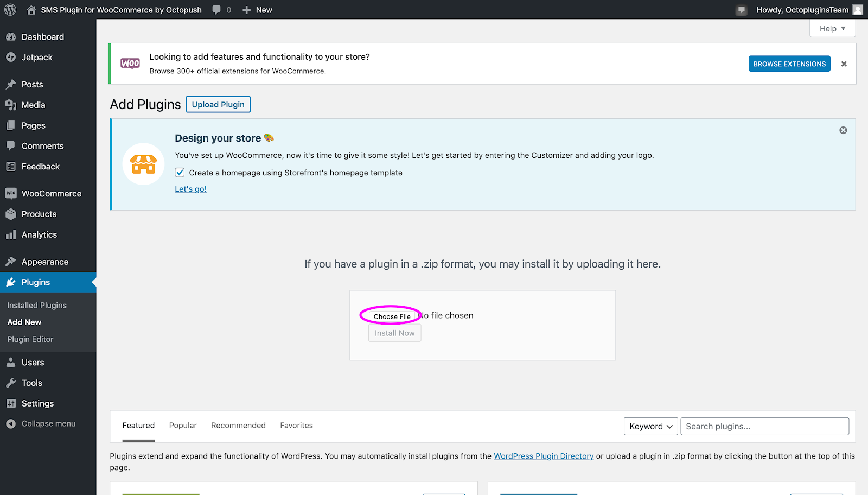Click the Jetpack lightning icon
This screenshot has width=868, height=495.
11,57
